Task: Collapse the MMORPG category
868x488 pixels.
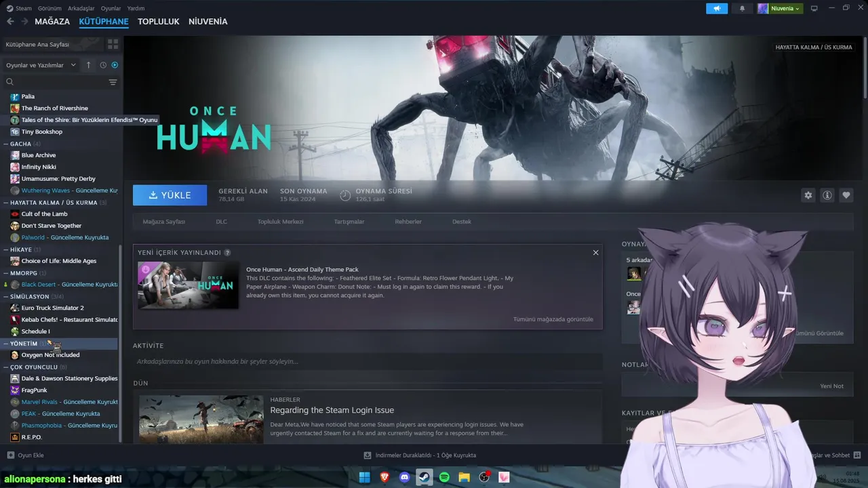Action: (6, 273)
